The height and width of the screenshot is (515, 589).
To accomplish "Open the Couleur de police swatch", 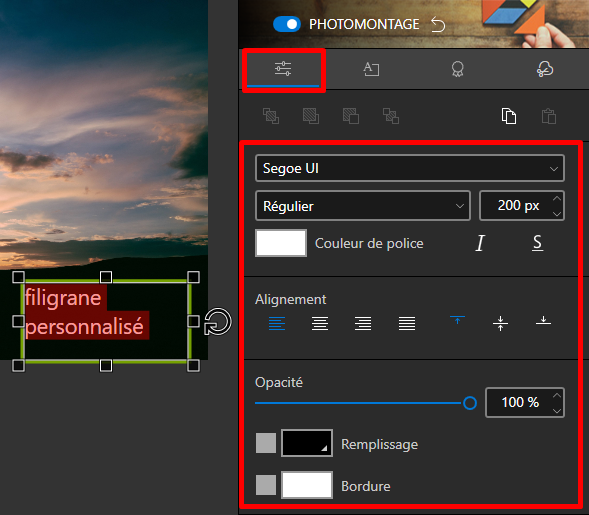I will (x=281, y=243).
